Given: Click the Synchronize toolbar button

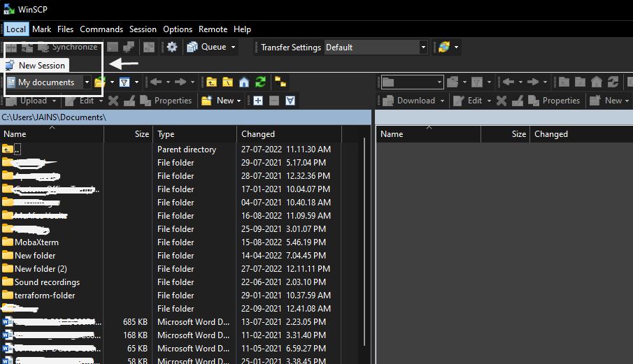Looking at the screenshot, I should coord(68,48).
